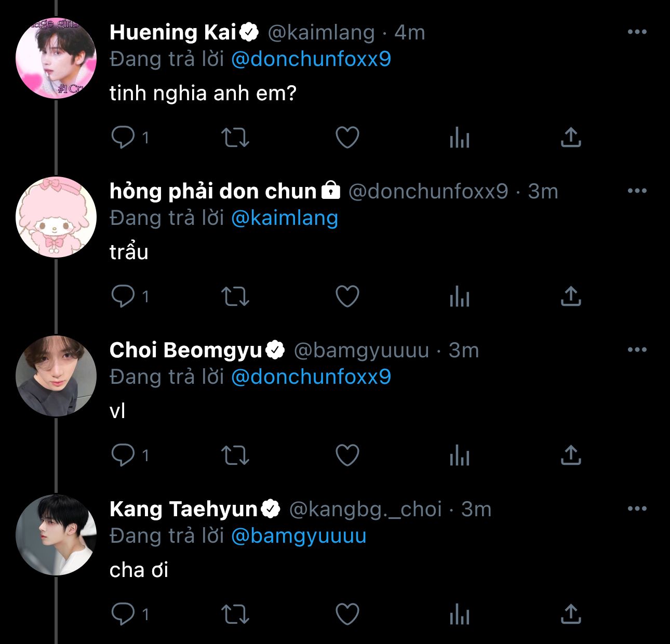The image size is (670, 644).
Task: Reply to the "trẩu" tweet
Action: [x=123, y=297]
